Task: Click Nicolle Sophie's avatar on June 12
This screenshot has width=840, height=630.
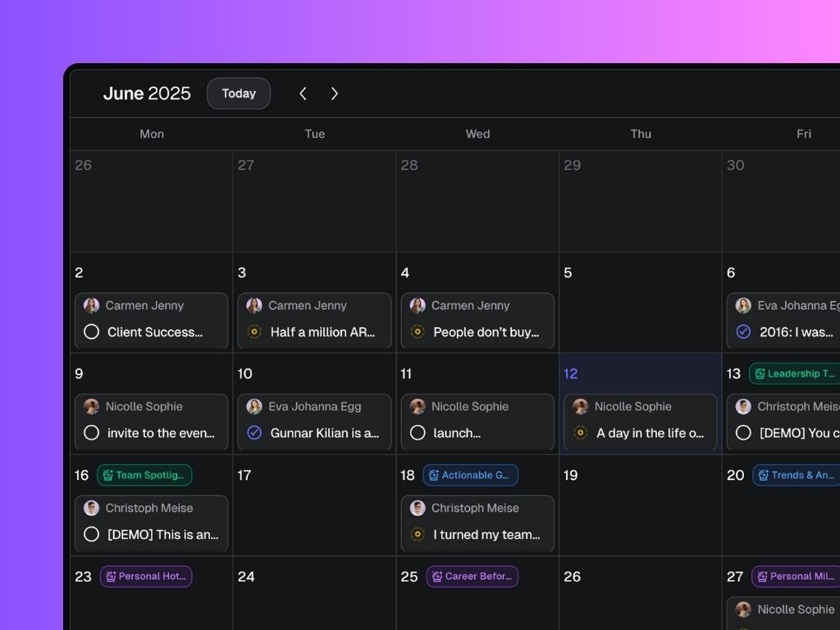Action: pos(581,406)
